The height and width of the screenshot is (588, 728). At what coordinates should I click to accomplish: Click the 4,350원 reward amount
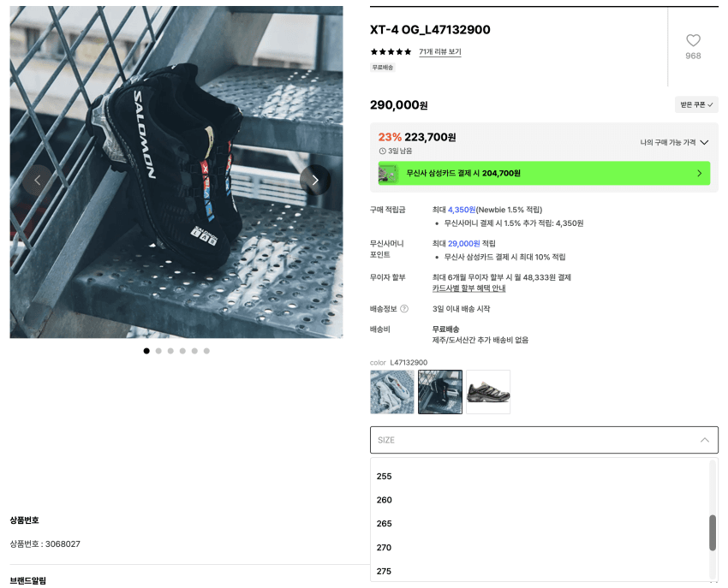462,210
